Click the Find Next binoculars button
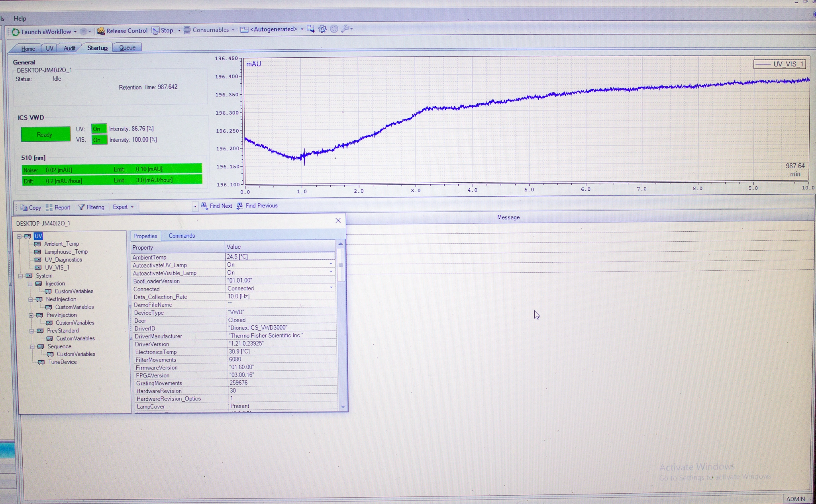Image resolution: width=816 pixels, height=504 pixels. [x=216, y=206]
